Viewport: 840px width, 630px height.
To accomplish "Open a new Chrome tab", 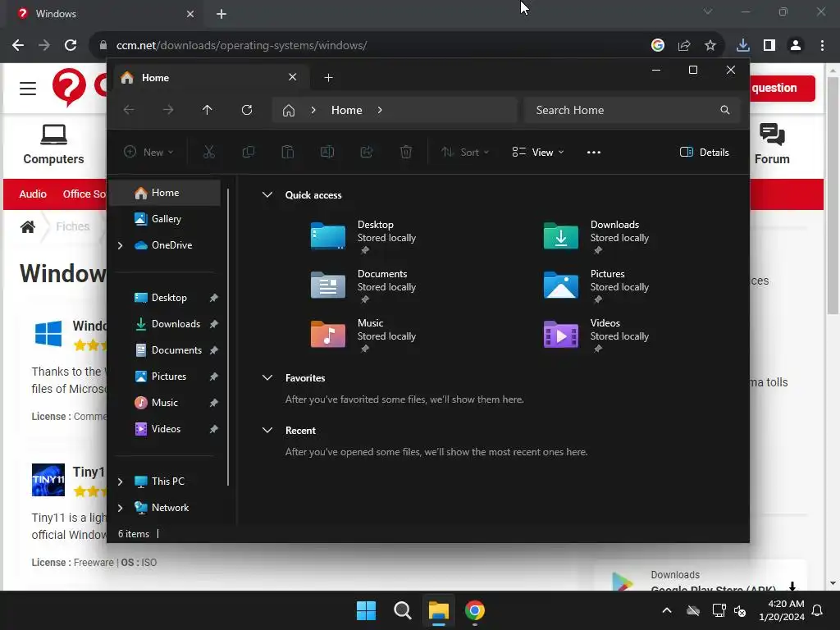I will (x=221, y=14).
